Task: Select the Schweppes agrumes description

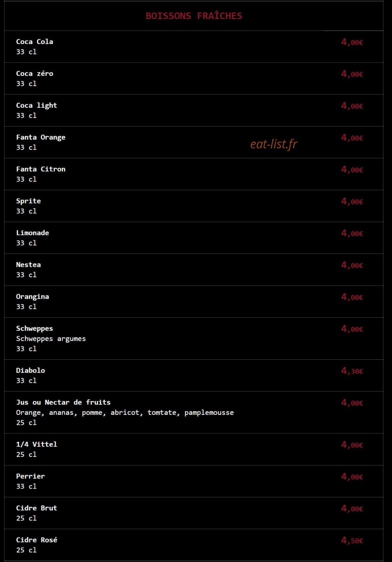Action: tap(51, 339)
